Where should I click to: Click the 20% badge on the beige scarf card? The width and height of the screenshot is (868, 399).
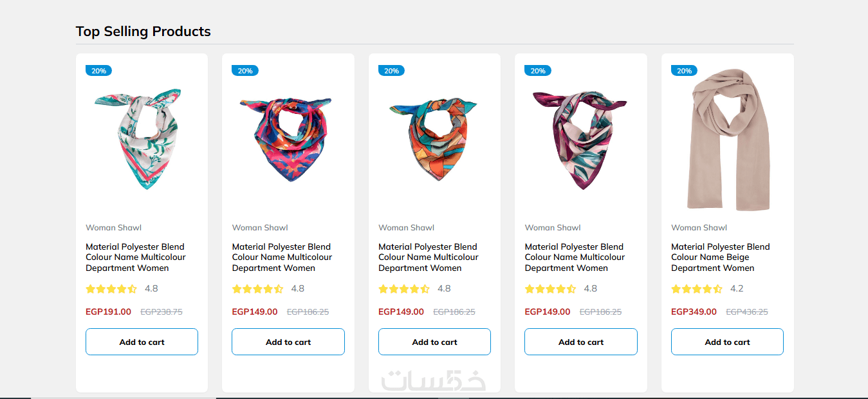684,71
